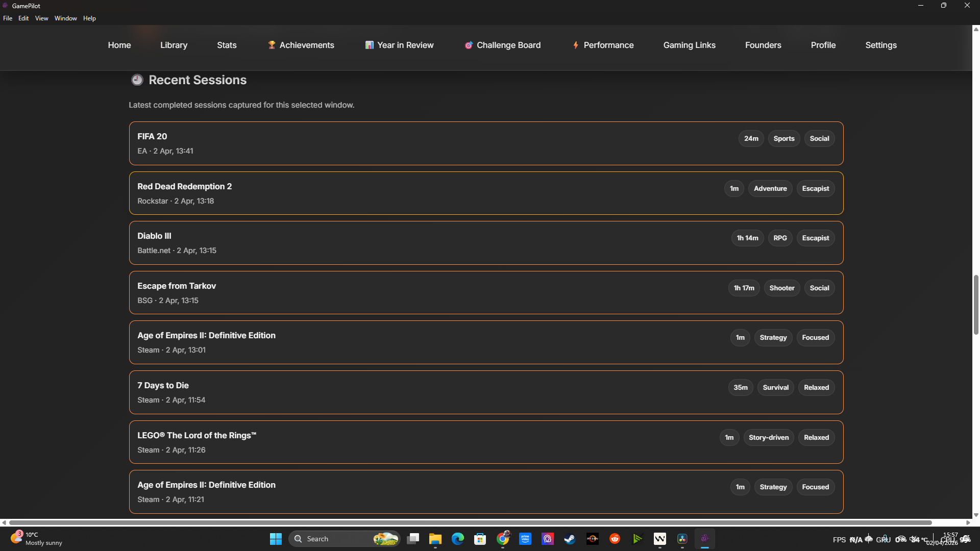Click the vertical scrollbar thumb
The image size is (980, 551).
coord(976,305)
